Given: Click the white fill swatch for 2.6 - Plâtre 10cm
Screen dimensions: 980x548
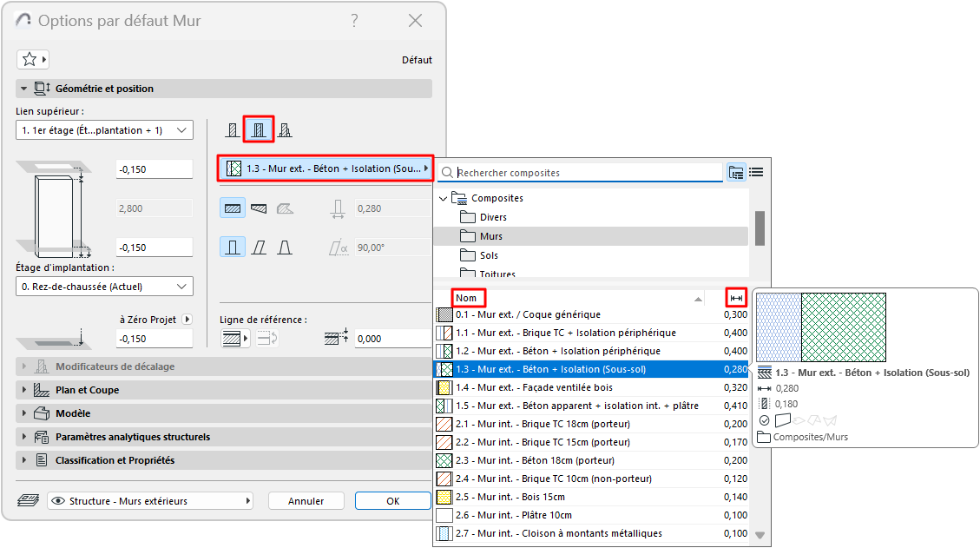Looking at the screenshot, I should click(x=444, y=515).
